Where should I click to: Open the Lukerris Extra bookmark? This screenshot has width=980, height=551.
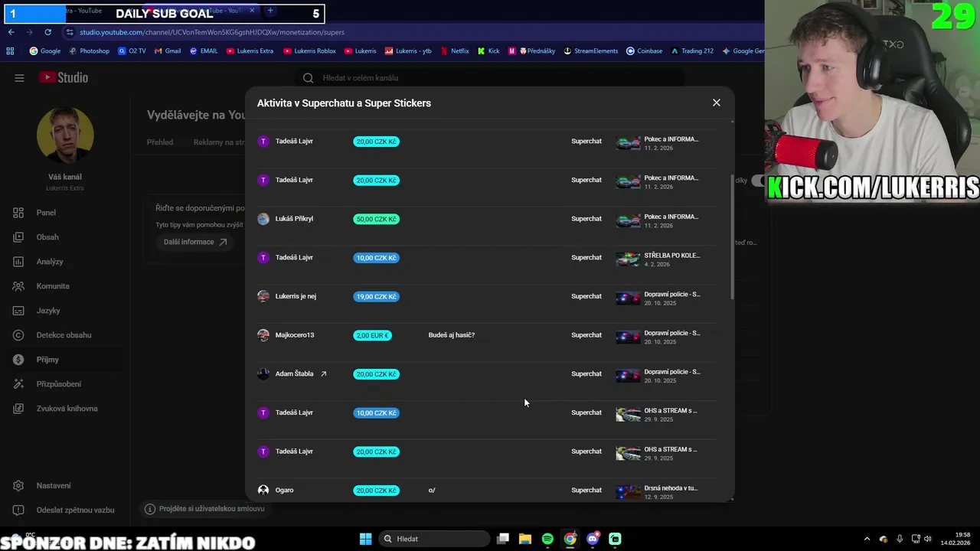coord(250,51)
